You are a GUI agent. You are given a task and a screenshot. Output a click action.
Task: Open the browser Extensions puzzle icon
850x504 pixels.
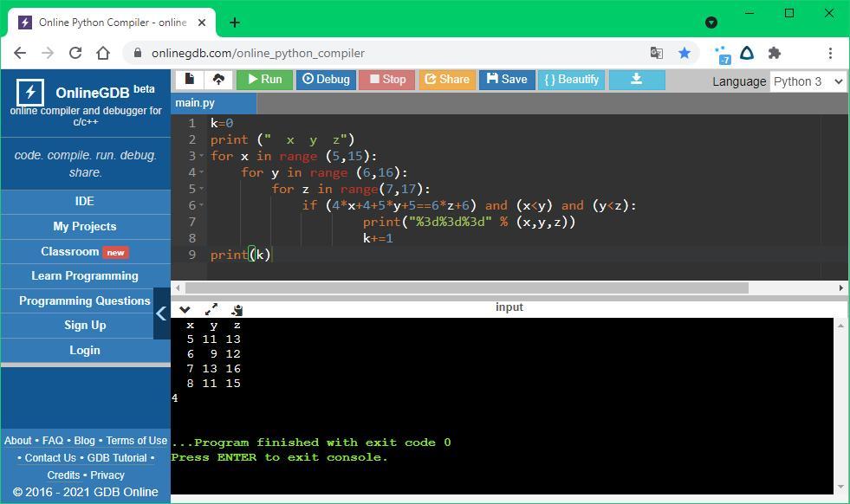pyautogui.click(x=775, y=53)
